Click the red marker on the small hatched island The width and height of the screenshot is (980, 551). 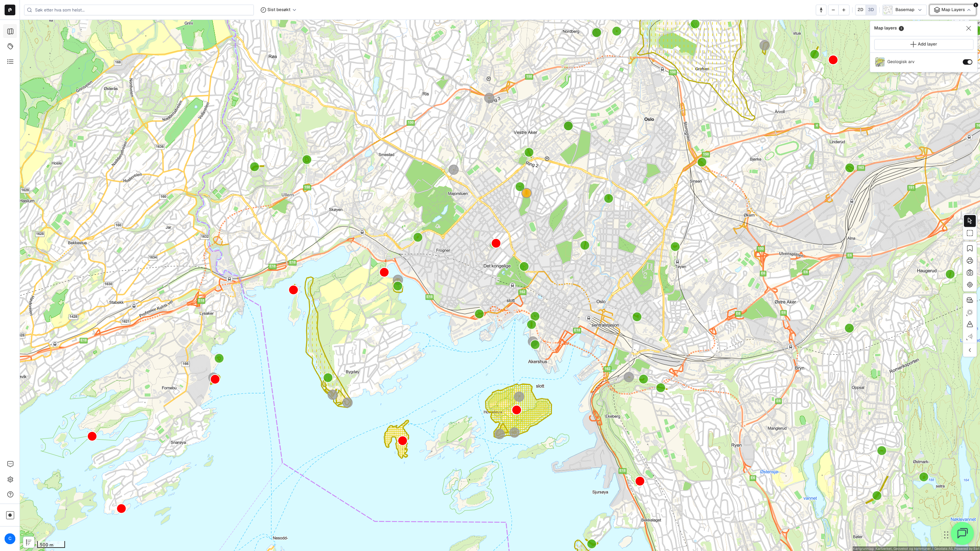pos(402,441)
